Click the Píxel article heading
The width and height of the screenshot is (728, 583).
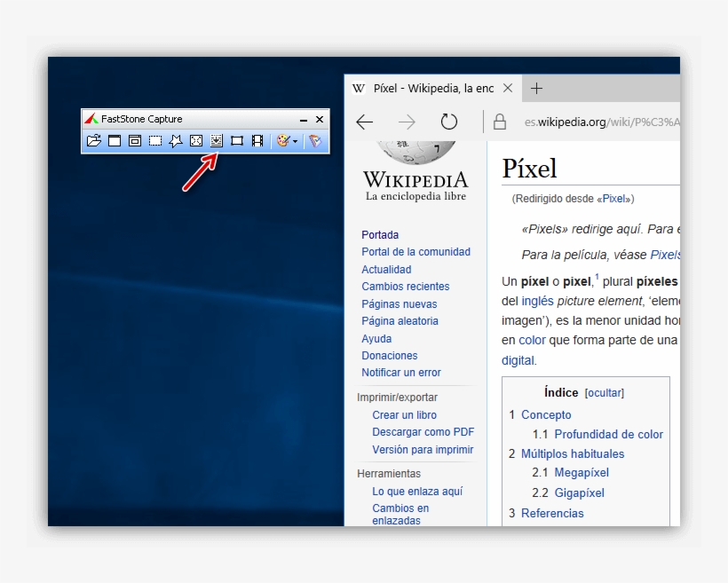tap(529, 168)
